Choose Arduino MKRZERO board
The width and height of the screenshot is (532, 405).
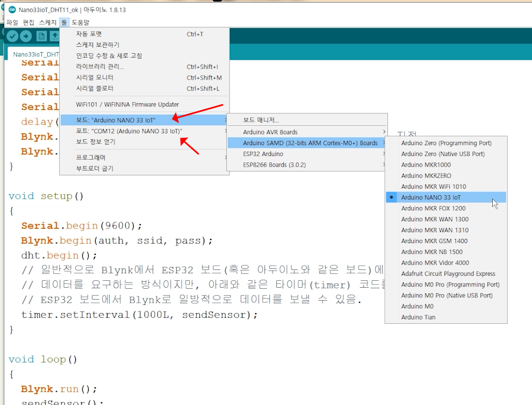(x=446, y=175)
